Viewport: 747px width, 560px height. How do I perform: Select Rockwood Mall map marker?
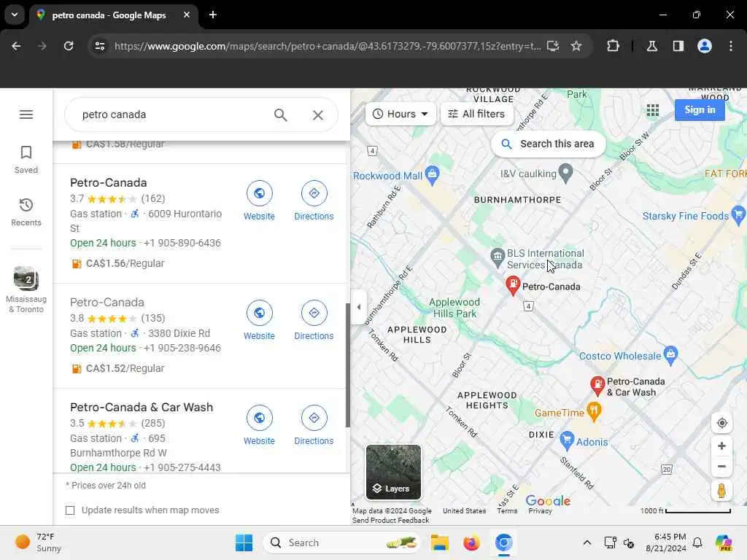(432, 175)
